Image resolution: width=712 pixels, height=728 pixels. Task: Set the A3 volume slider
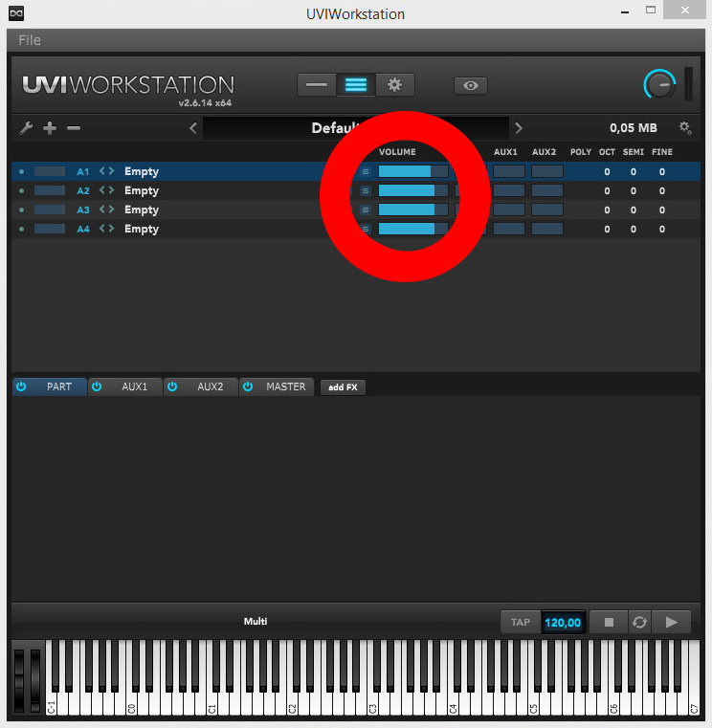pos(413,210)
